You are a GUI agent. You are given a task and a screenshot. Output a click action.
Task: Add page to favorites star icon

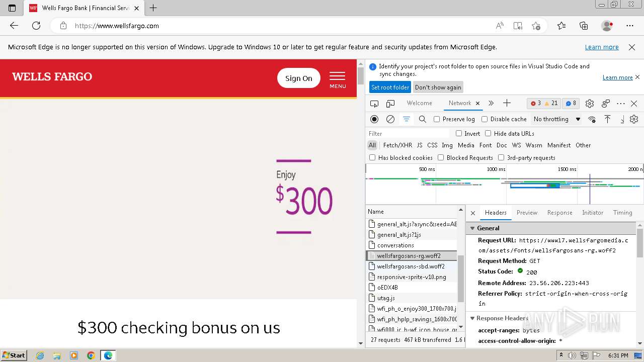tap(536, 26)
